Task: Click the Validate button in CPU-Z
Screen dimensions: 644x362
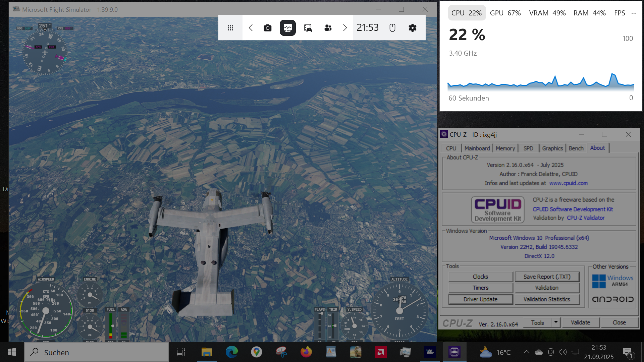Action: coord(581,322)
